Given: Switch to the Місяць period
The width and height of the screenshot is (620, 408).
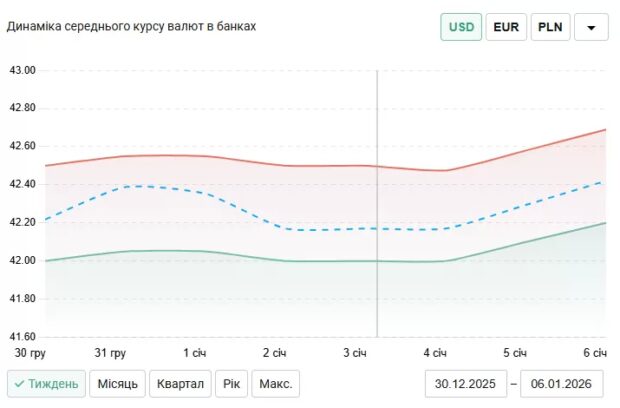Looking at the screenshot, I should pyautogui.click(x=118, y=384).
